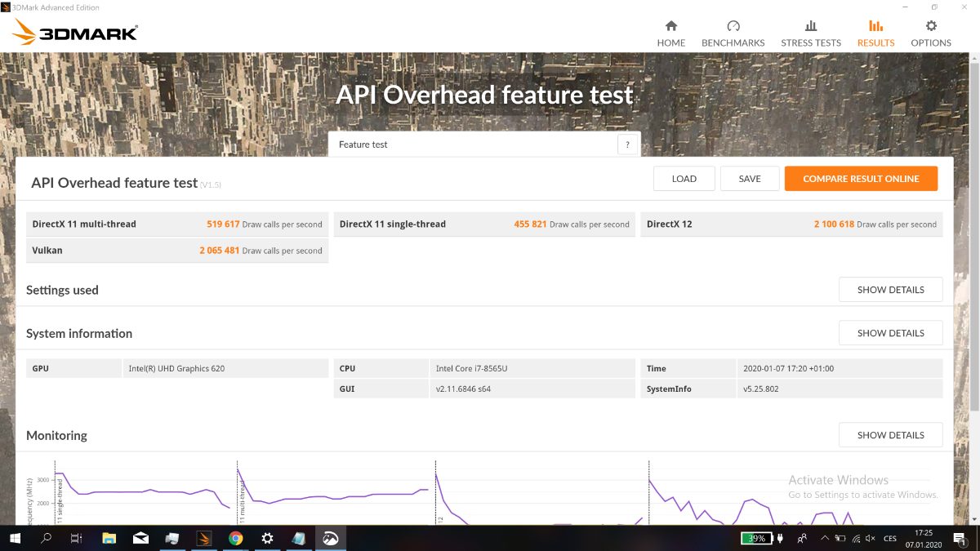Show hidden system tray icons
The image size is (980, 551).
[824, 539]
